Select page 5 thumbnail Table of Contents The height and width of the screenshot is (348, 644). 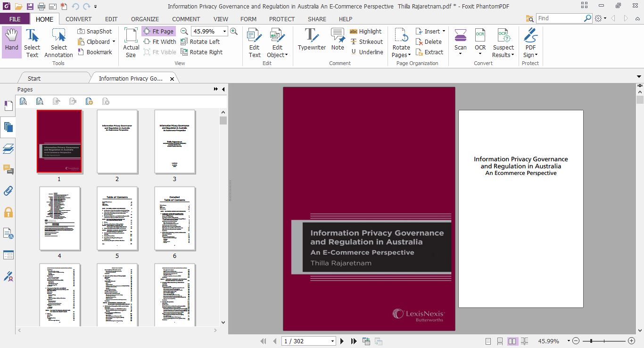pyautogui.click(x=117, y=218)
